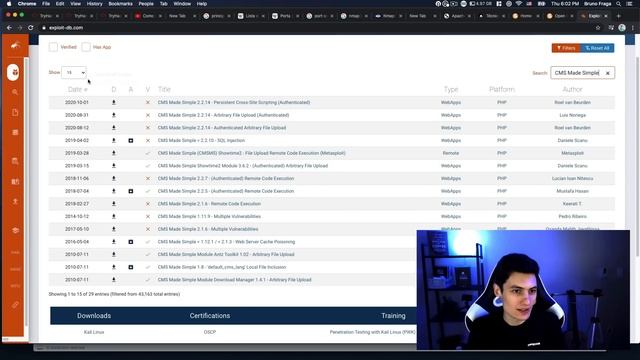The height and width of the screenshot is (360, 640).
Task: Clear the search box with the X
Action: click(607, 73)
